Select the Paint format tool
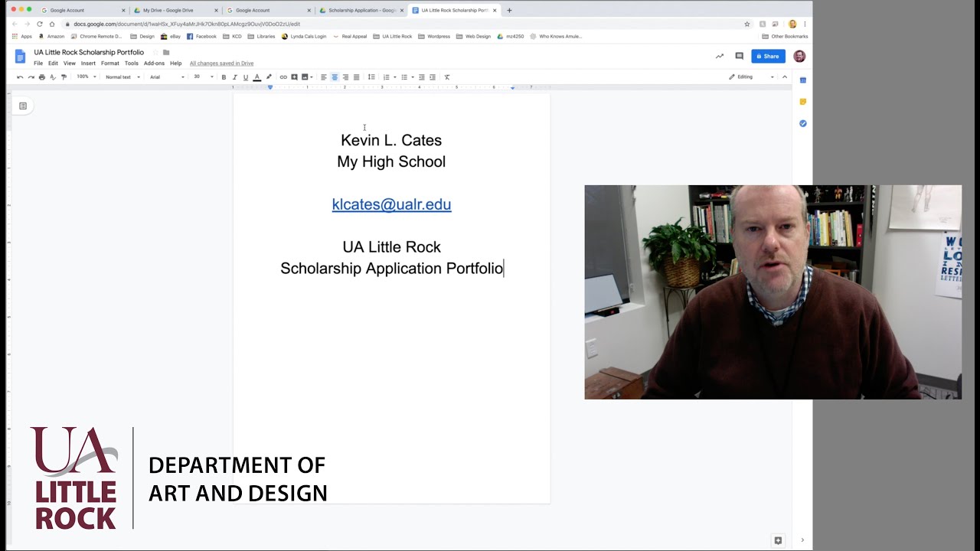Viewport: 980px width, 551px height. (x=64, y=77)
